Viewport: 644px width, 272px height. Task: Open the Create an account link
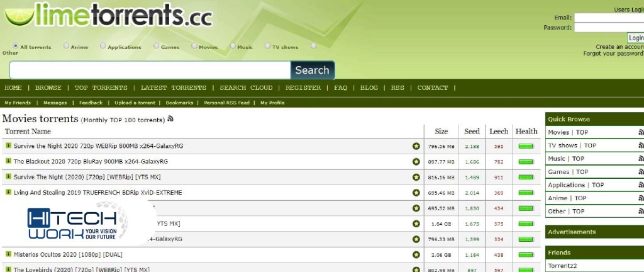pos(619,47)
